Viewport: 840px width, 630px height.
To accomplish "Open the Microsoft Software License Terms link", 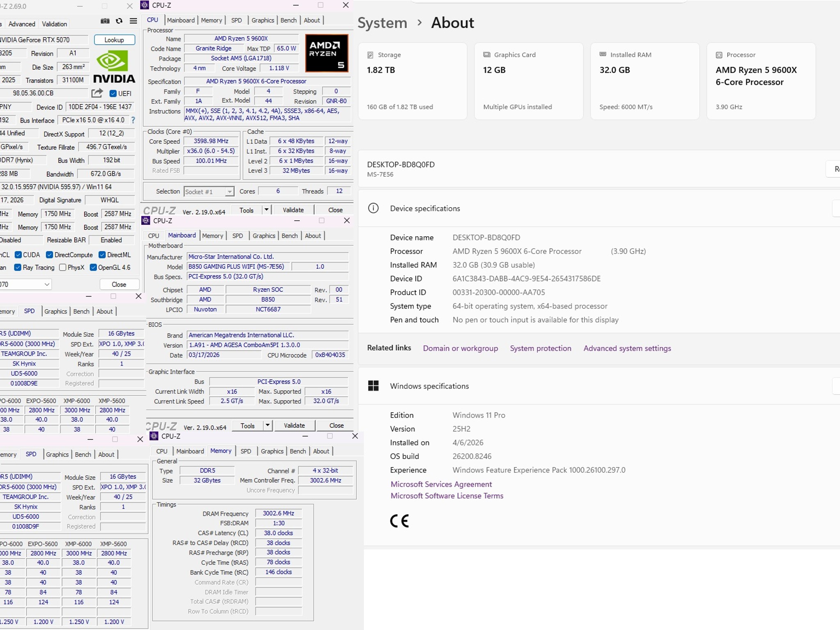I will click(x=447, y=496).
